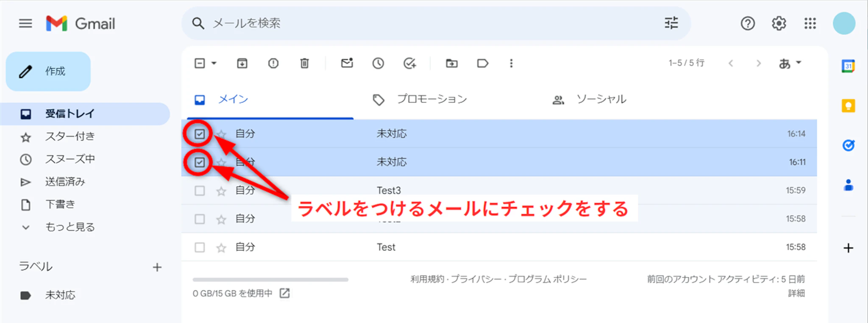This screenshot has width=868, height=323.
Task: Mark selected mail as unread
Action: [x=347, y=64]
